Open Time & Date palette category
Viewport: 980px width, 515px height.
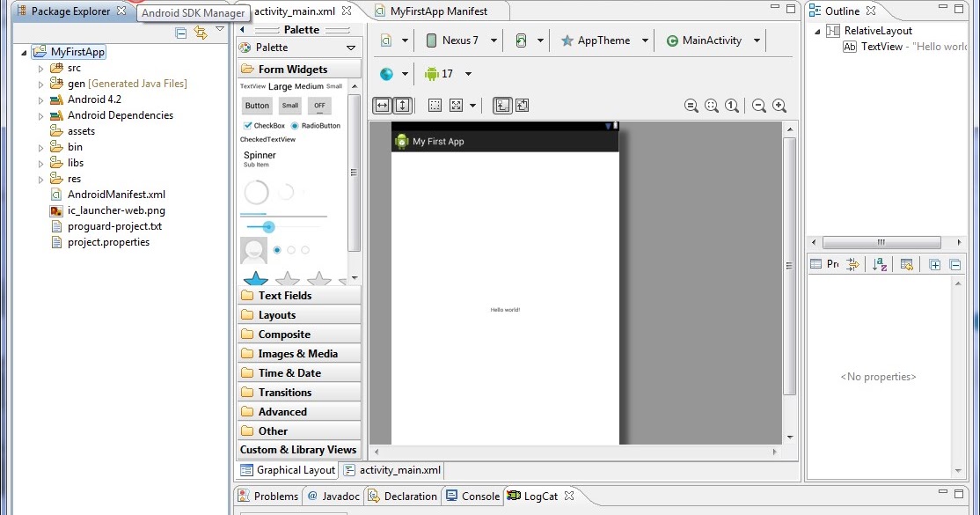click(299, 373)
